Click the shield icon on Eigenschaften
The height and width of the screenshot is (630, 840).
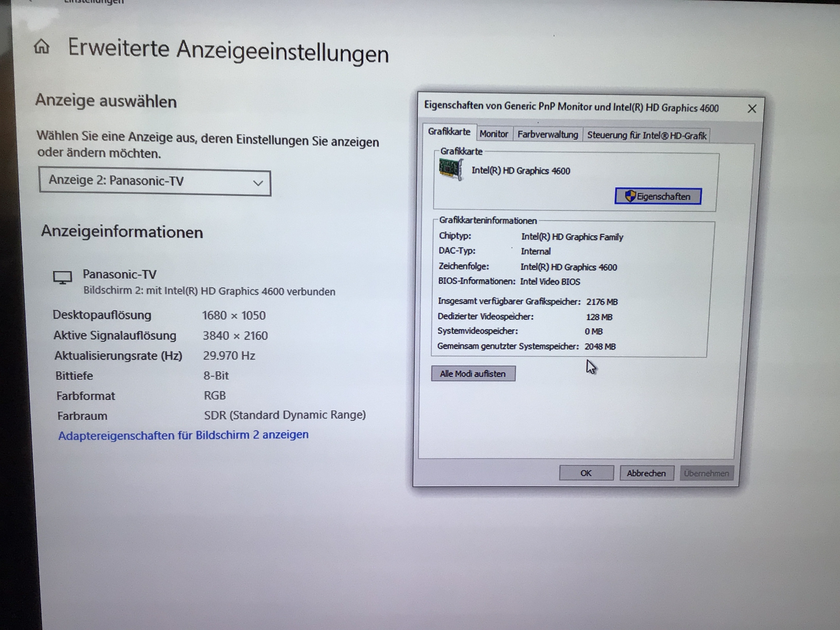pos(630,196)
